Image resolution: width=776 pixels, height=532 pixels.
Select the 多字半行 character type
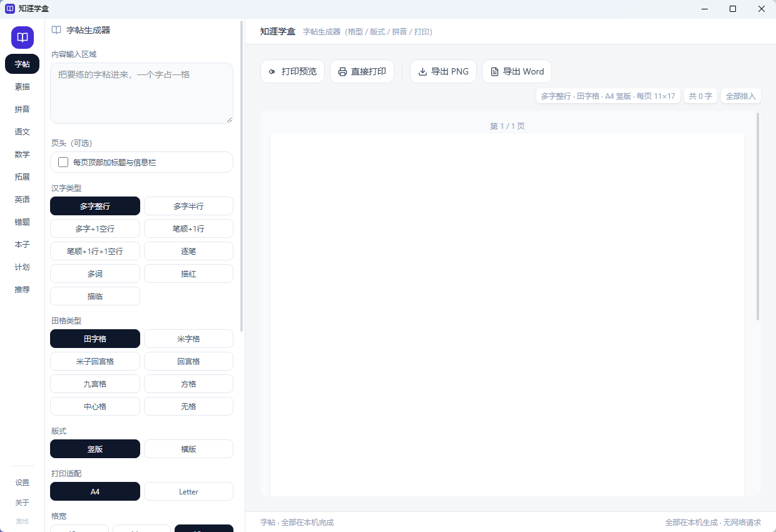188,206
